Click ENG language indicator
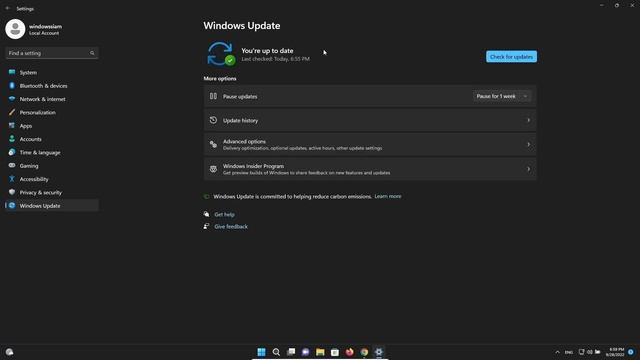The width and height of the screenshot is (640, 360). (x=569, y=352)
